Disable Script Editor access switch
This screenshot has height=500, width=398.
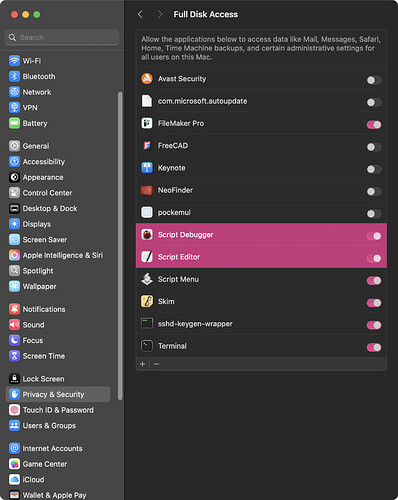[374, 258]
